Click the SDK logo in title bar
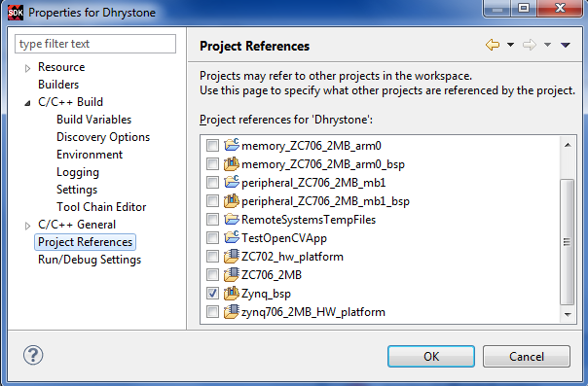Screen dimensions: 588x386 [x=16, y=13]
